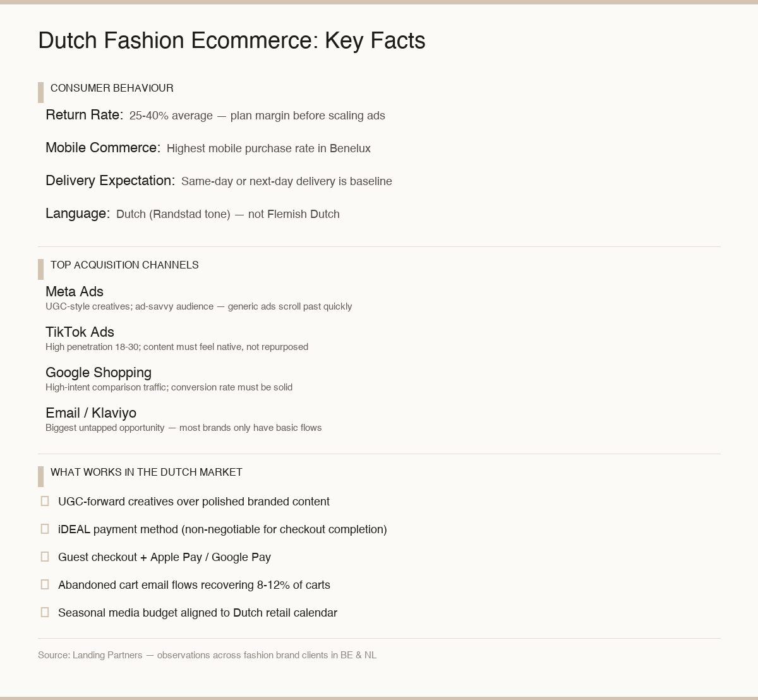Click the WHAT WORKS IN THE DUTCH MARKET heading
This screenshot has width=758, height=700.
[147, 473]
